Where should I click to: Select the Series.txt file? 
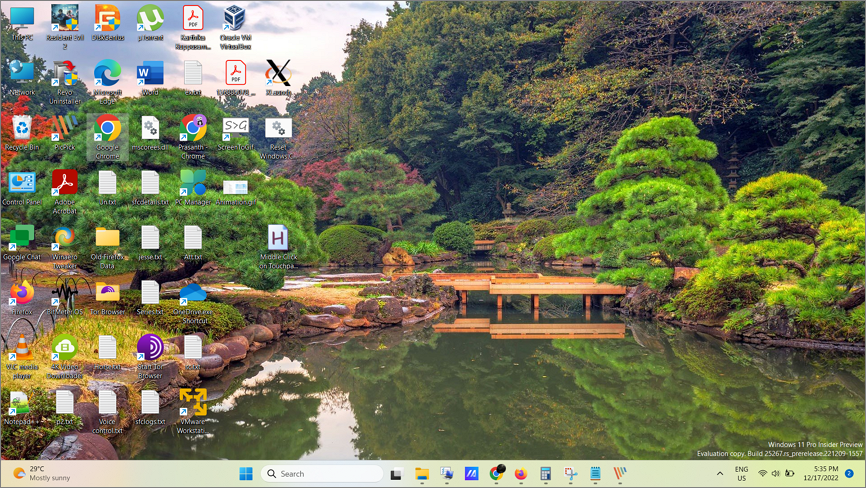pyautogui.click(x=150, y=298)
